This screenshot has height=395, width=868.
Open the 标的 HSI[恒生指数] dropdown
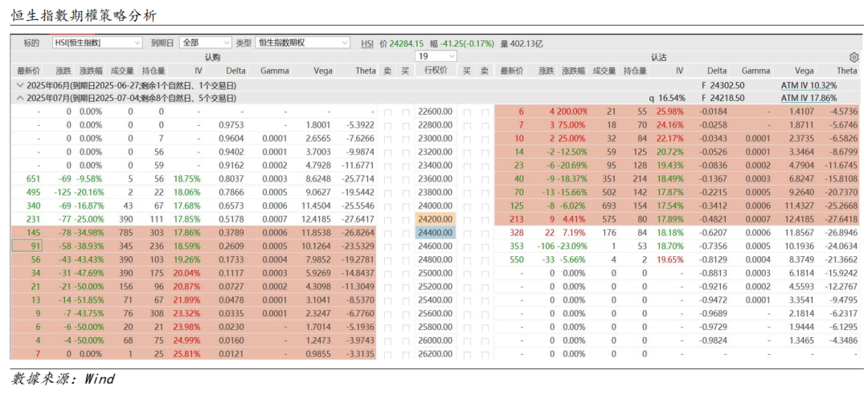97,43
